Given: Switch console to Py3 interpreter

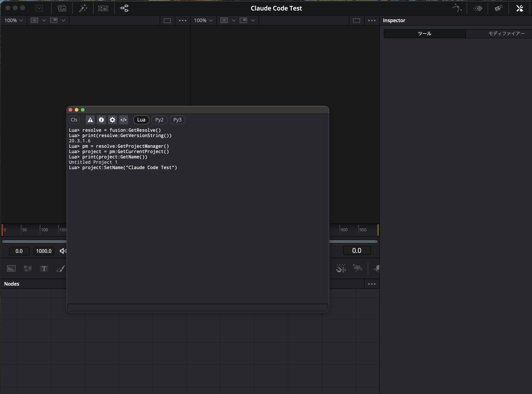Looking at the screenshot, I should 177,120.
